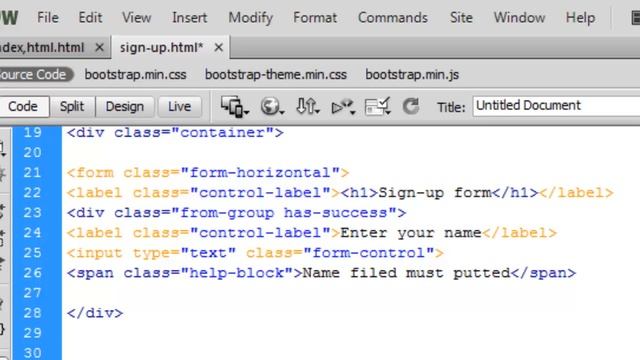
Task: Click the Title field containing Untitled Document
Action: pos(556,106)
